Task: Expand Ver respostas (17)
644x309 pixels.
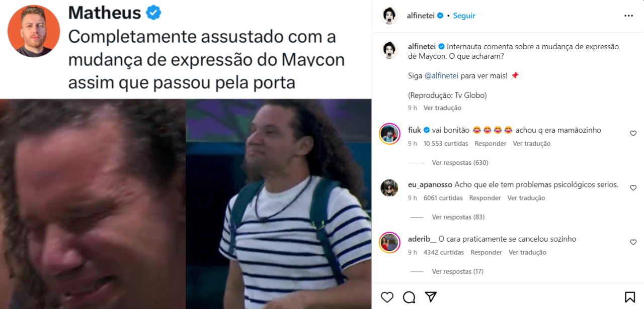Action: (457, 271)
